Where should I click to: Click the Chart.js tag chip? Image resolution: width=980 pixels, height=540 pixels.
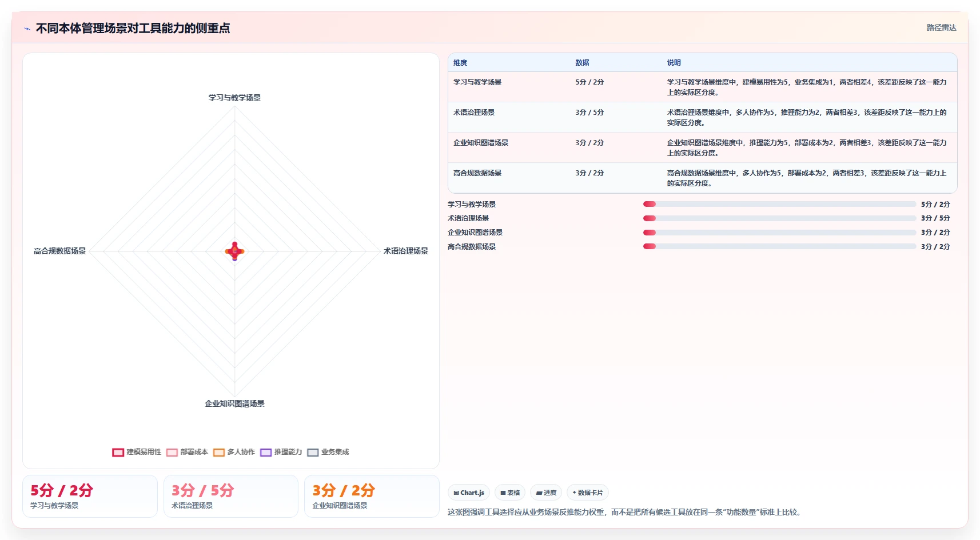[x=469, y=493]
